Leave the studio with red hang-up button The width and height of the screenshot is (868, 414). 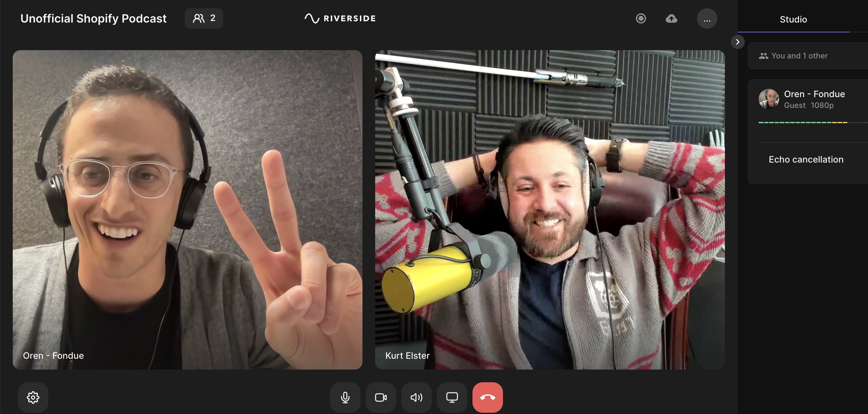pyautogui.click(x=488, y=397)
